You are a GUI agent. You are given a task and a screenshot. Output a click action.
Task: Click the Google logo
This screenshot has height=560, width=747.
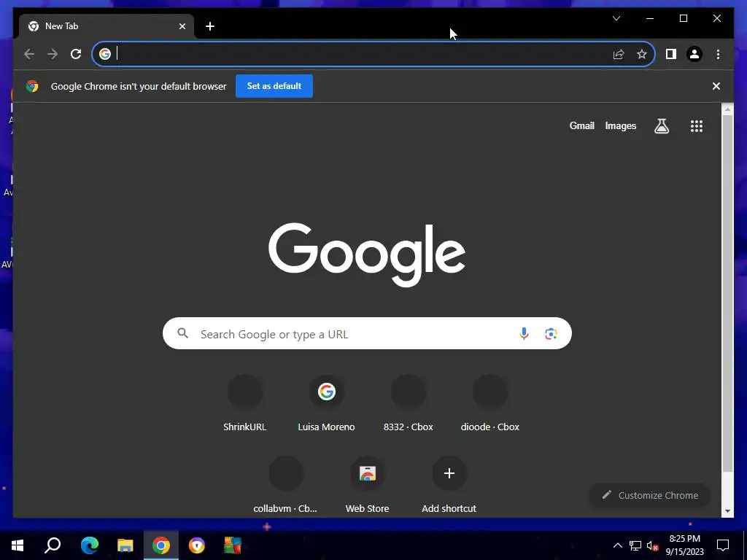coord(367,254)
